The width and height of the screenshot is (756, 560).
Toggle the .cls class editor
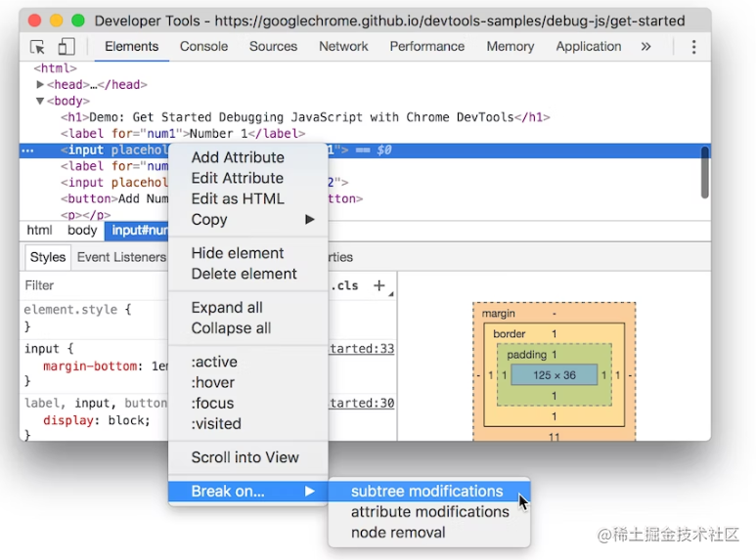coord(344,285)
